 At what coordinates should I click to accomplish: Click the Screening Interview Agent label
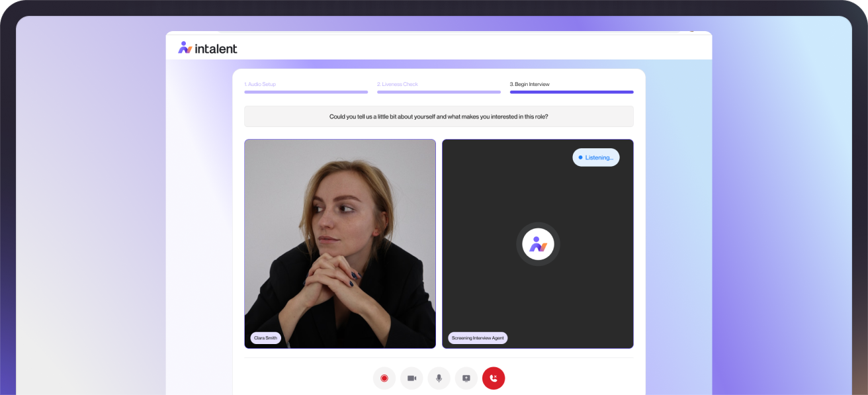tap(478, 338)
